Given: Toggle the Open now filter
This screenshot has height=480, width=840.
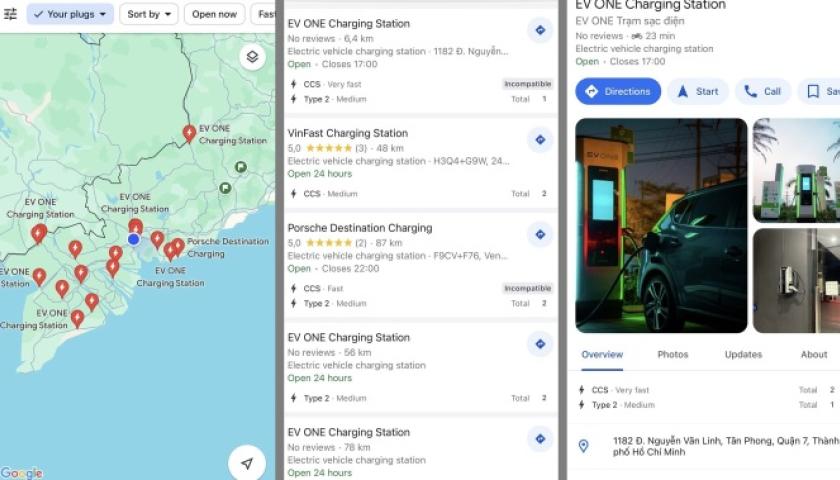Looking at the screenshot, I should coord(214,14).
